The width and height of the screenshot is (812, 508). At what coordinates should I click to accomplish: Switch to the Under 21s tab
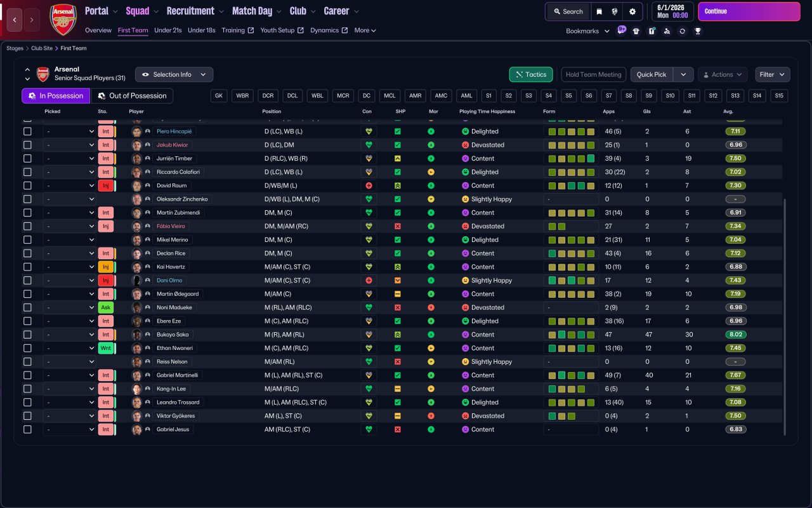[168, 30]
